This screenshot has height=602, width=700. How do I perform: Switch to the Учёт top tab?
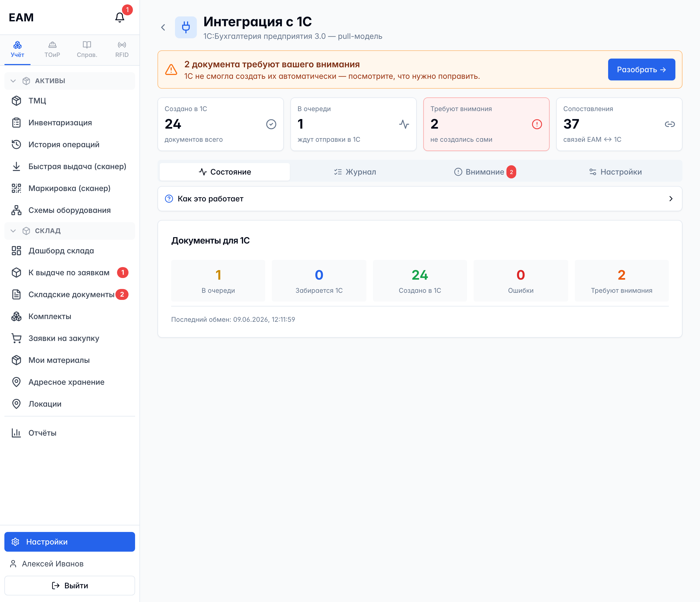click(17, 50)
